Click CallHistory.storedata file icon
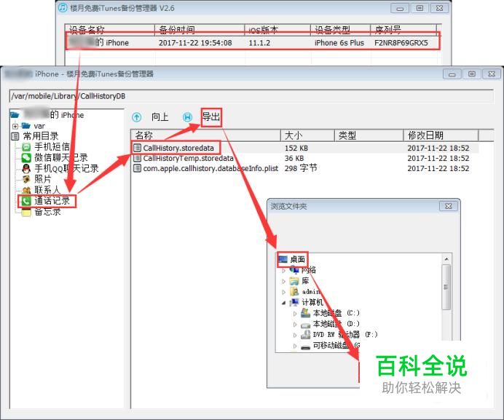504x420 pixels. pyautogui.click(x=137, y=148)
